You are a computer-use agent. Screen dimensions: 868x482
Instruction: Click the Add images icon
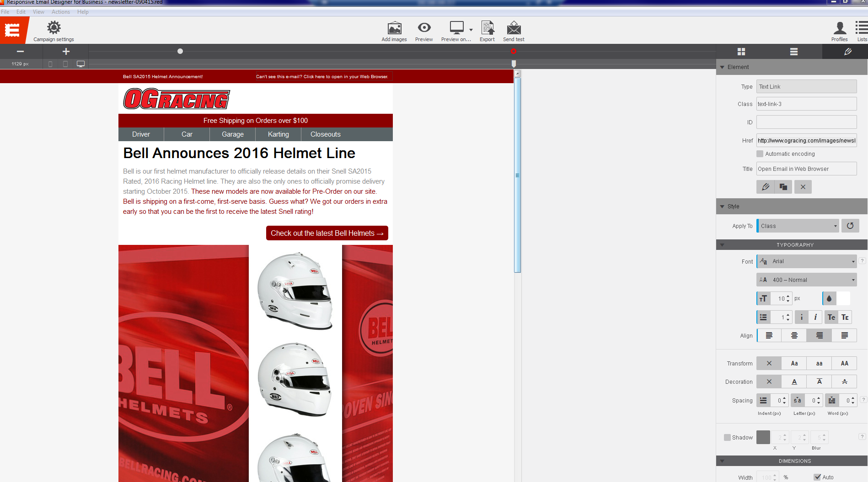(x=394, y=28)
